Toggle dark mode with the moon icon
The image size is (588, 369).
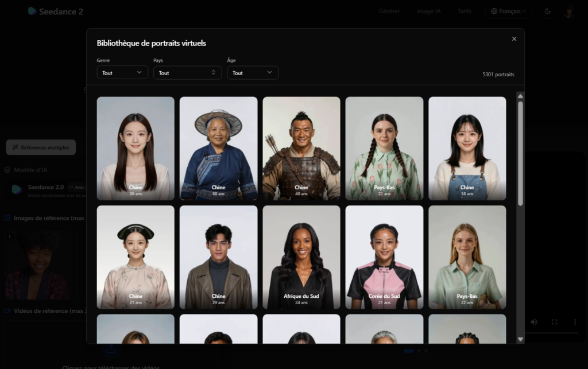coord(547,11)
